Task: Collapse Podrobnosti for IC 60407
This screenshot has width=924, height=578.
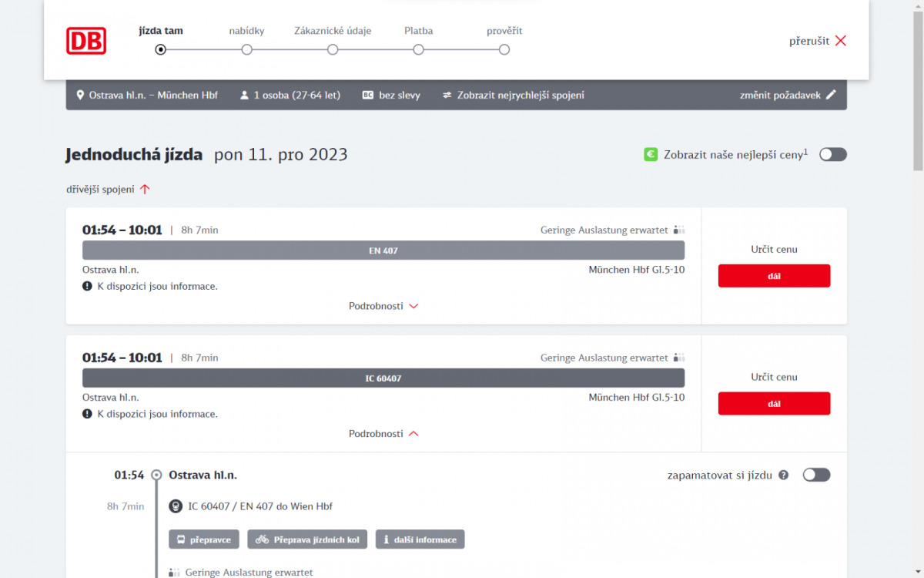Action: pos(383,434)
